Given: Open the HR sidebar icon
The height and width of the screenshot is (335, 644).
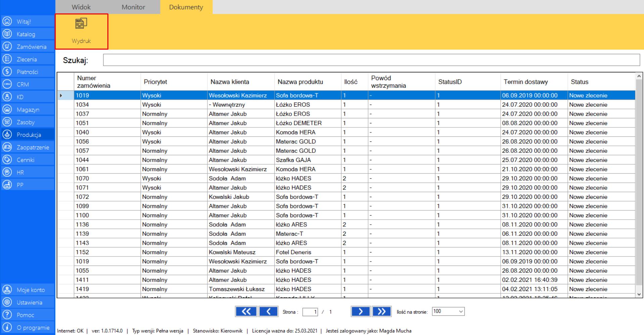Looking at the screenshot, I should [7, 172].
